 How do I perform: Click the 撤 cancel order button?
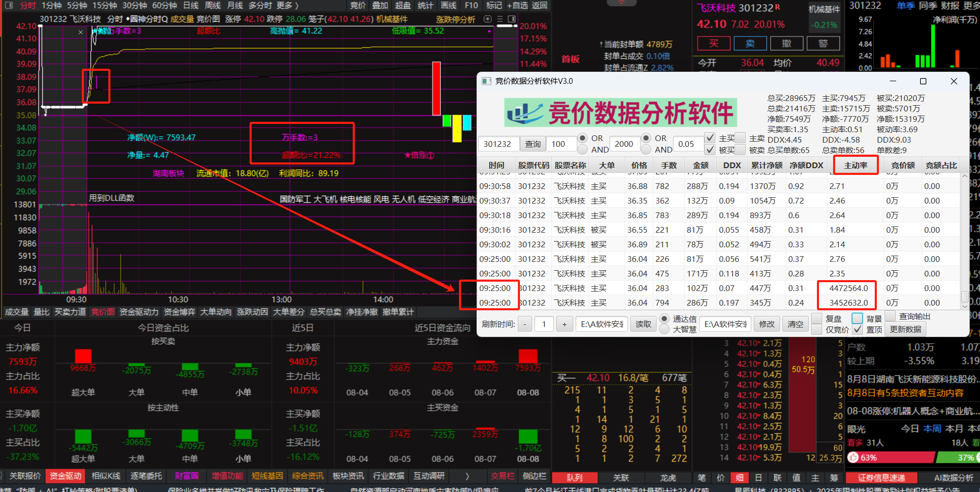pyautogui.click(x=786, y=43)
